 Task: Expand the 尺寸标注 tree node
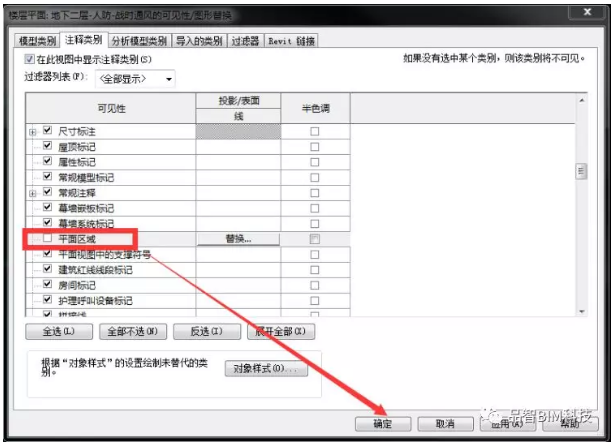pos(33,131)
